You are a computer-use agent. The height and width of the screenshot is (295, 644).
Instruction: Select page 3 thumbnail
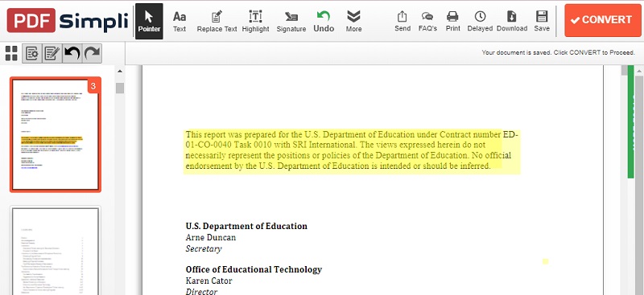pyautogui.click(x=56, y=134)
